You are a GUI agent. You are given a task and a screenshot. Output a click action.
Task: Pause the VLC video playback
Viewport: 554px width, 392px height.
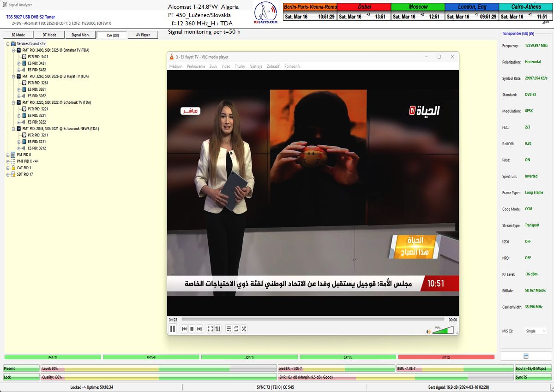click(173, 329)
